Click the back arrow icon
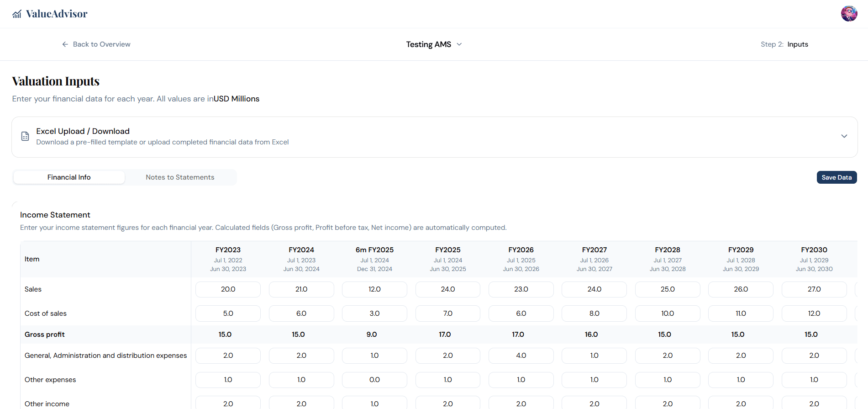This screenshot has height=409, width=868. pos(65,44)
